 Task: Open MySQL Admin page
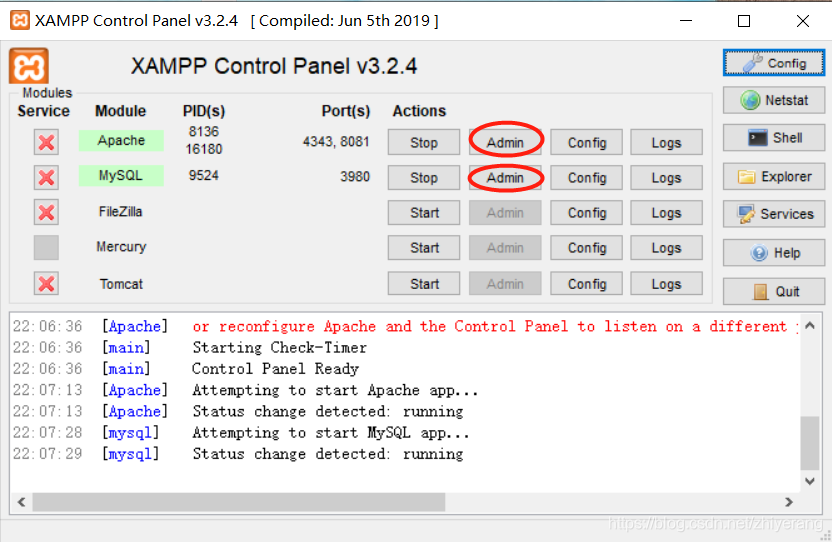(505, 177)
